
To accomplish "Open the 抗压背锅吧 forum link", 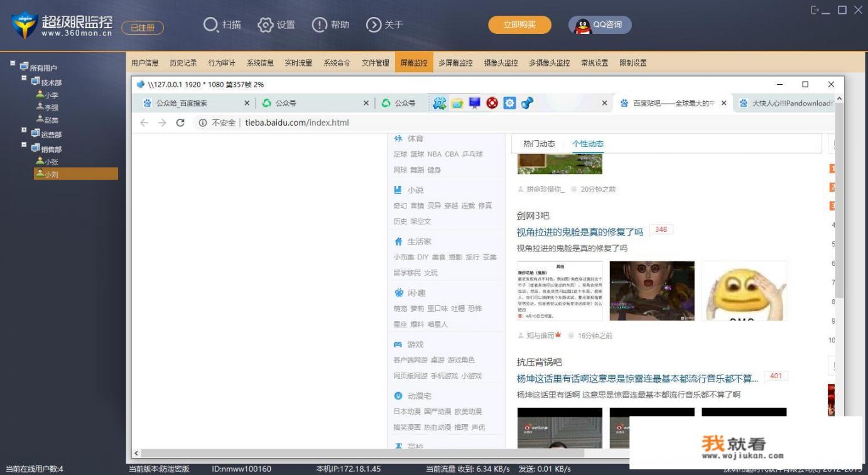I will [539, 362].
